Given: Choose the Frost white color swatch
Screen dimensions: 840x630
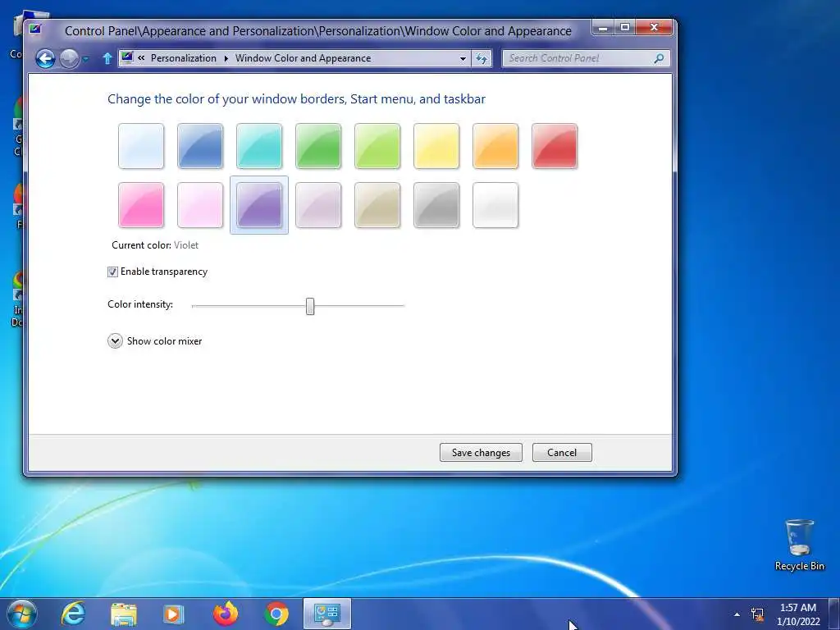Looking at the screenshot, I should (x=495, y=204).
